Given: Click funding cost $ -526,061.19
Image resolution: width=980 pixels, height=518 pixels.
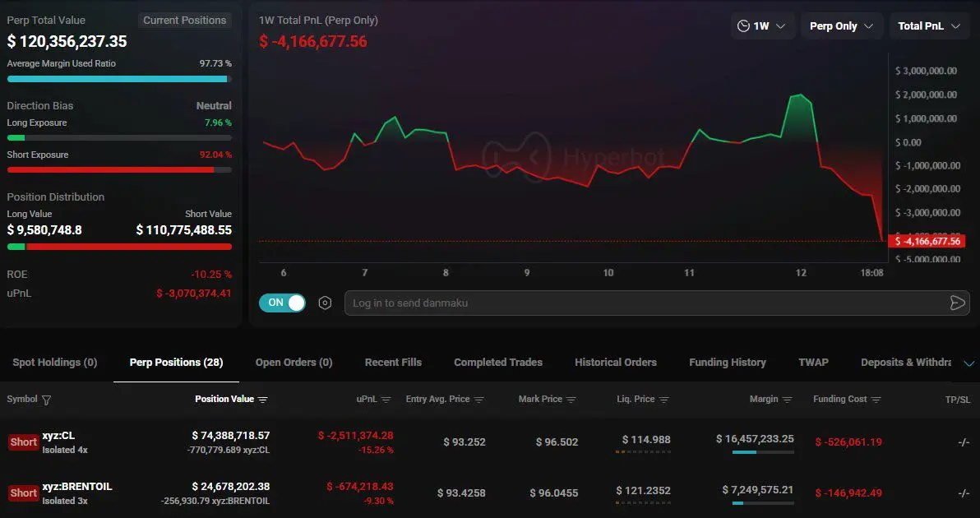Looking at the screenshot, I should (848, 442).
